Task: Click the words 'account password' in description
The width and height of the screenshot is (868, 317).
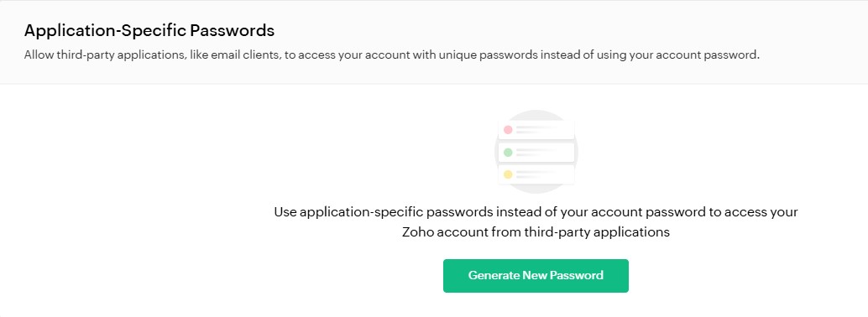Action: (716, 55)
